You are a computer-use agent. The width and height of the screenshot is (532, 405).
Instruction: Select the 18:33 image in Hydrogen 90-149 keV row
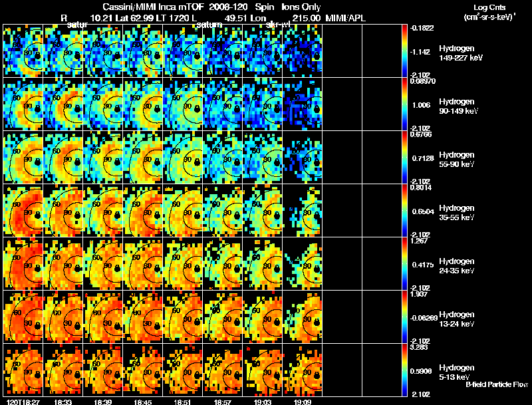[63, 104]
